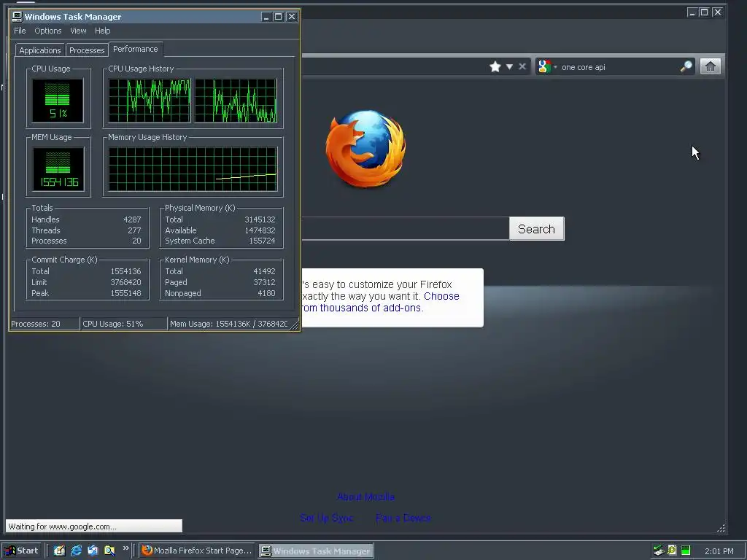Launch Internet Explorer from Quick Launch

click(x=76, y=551)
